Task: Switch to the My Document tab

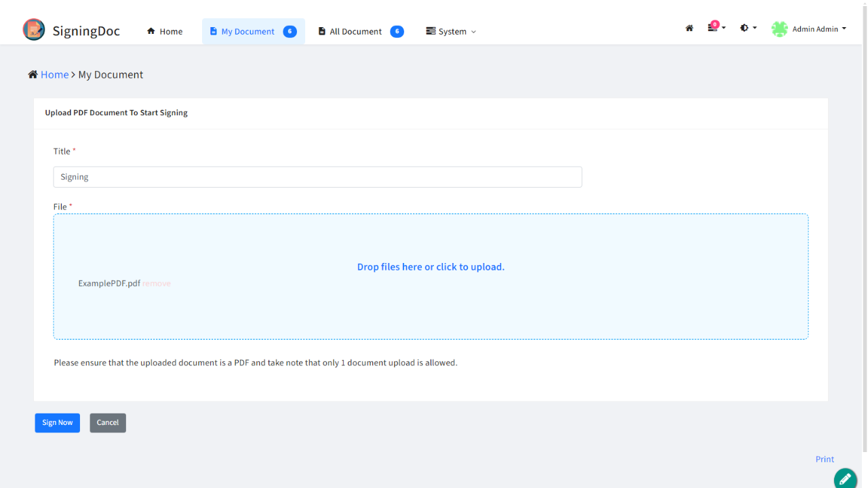Action: [248, 31]
